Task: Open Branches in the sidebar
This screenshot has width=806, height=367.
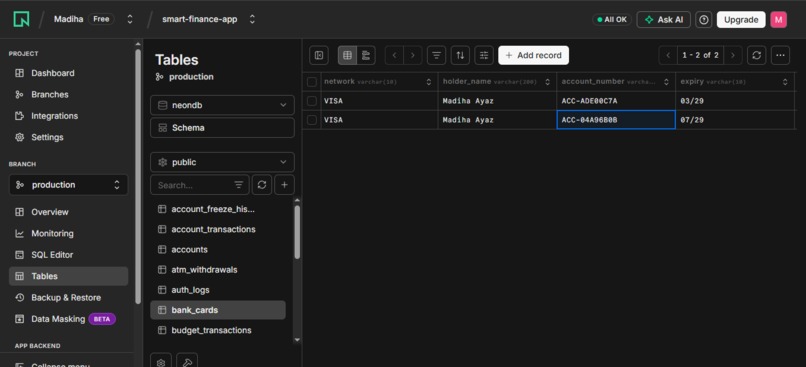Action: (x=68, y=95)
